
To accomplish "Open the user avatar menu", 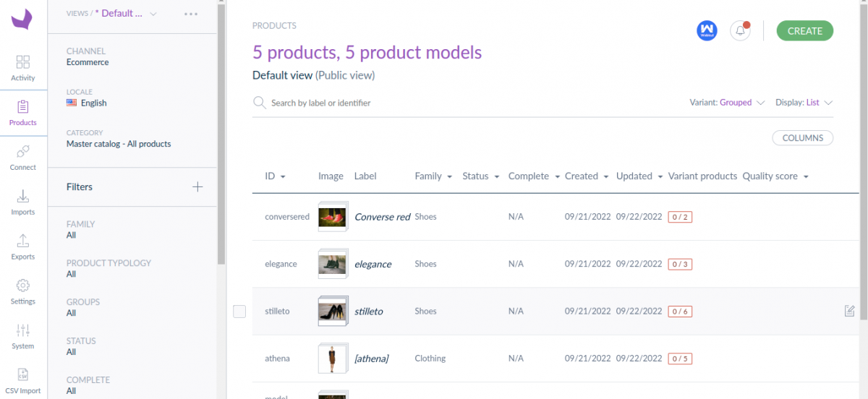I will 707,31.
